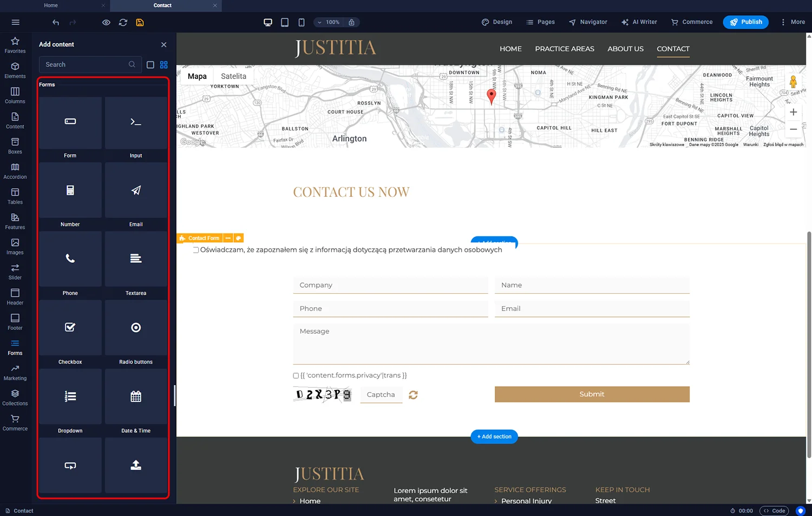812x516 pixels.
Task: Click the Search content field
Action: (x=86, y=64)
